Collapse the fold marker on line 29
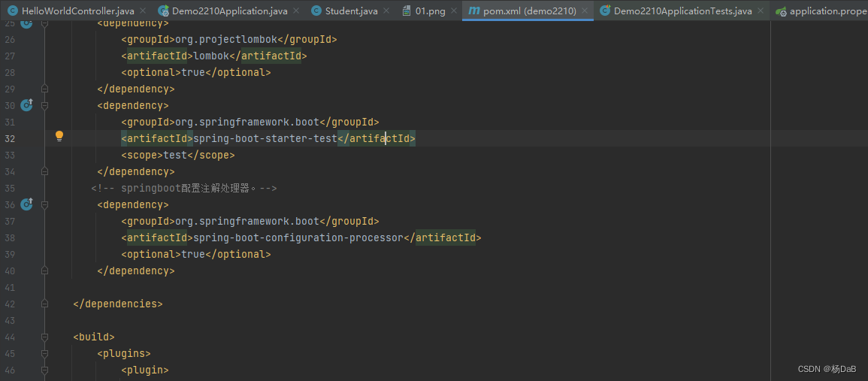This screenshot has width=868, height=381. pyautogui.click(x=45, y=89)
